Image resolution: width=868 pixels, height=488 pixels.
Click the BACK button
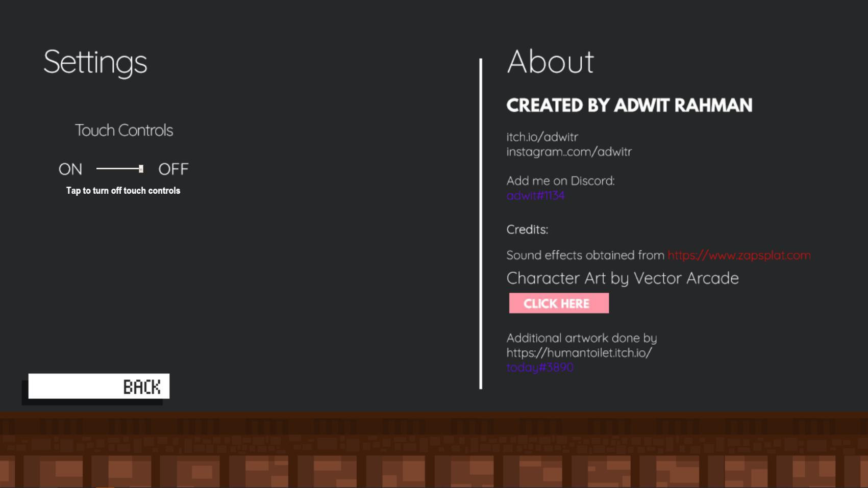98,387
